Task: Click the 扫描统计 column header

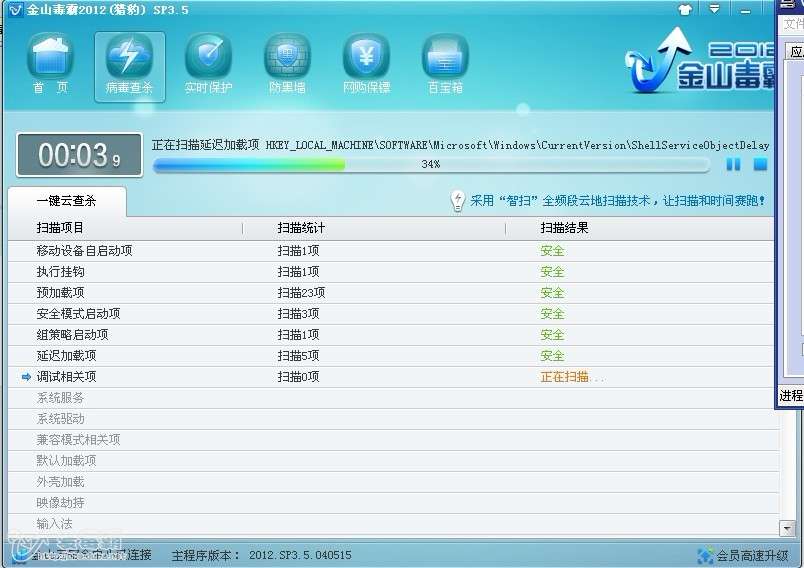Action: (301, 228)
